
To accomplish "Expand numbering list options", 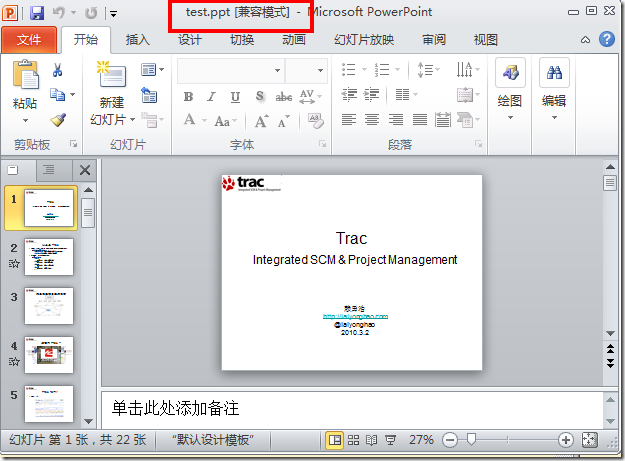I will (x=397, y=70).
